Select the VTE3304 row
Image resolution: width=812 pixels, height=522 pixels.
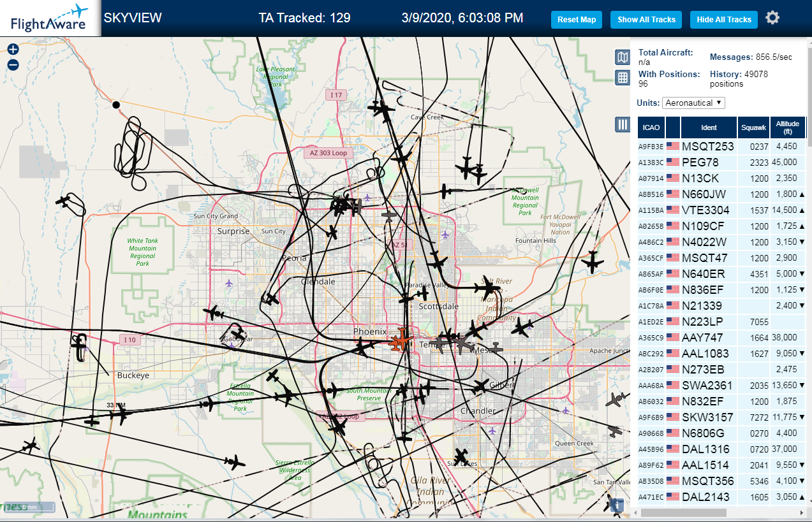click(721, 210)
